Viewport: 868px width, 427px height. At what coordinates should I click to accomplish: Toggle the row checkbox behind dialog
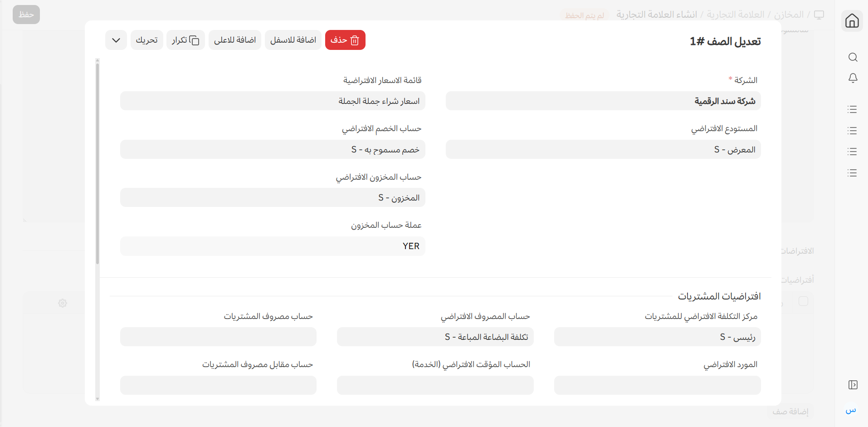pyautogui.click(x=803, y=301)
